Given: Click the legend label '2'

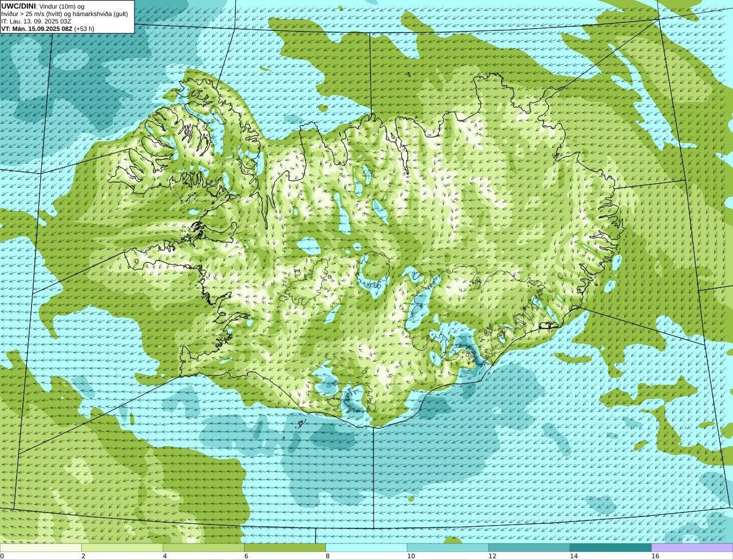Looking at the screenshot, I should (83, 556).
